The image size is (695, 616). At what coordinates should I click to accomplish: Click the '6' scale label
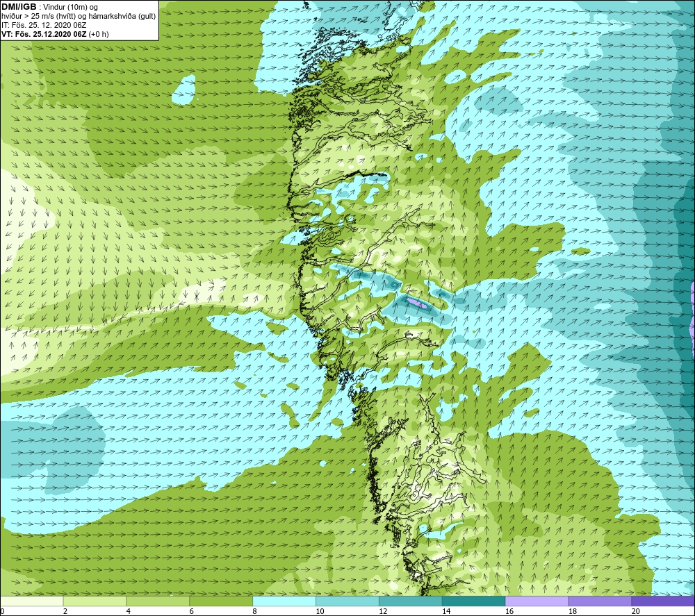(192, 611)
